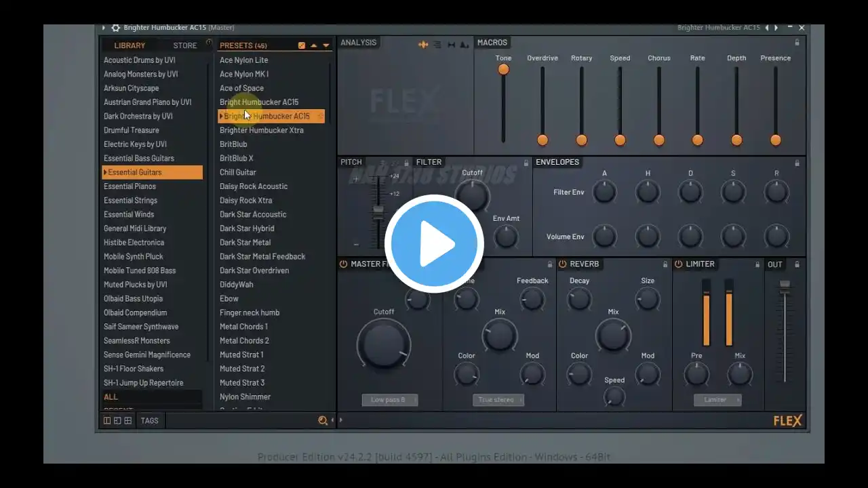
Task: Click the small arrow at bottom bar start
Action: pos(340,421)
